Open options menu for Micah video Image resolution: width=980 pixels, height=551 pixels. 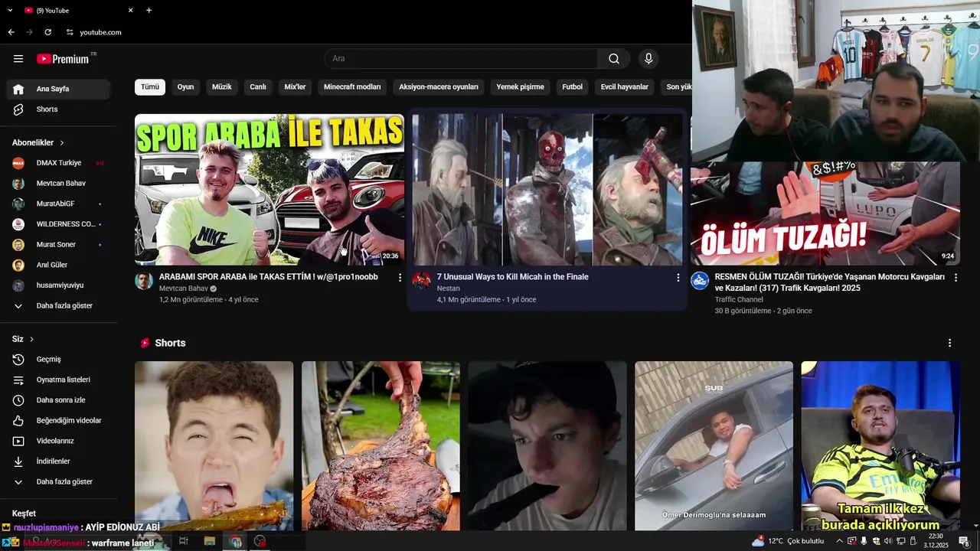(x=678, y=278)
